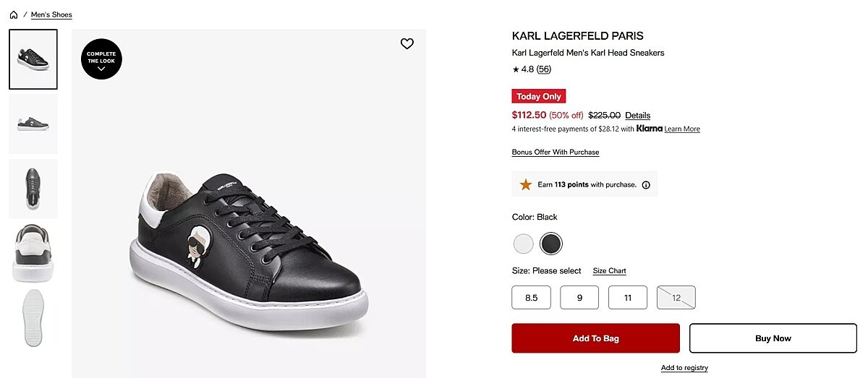Viewport: 868px width, 378px height.
Task: Expand the Complete The Look badge
Action: (101, 59)
